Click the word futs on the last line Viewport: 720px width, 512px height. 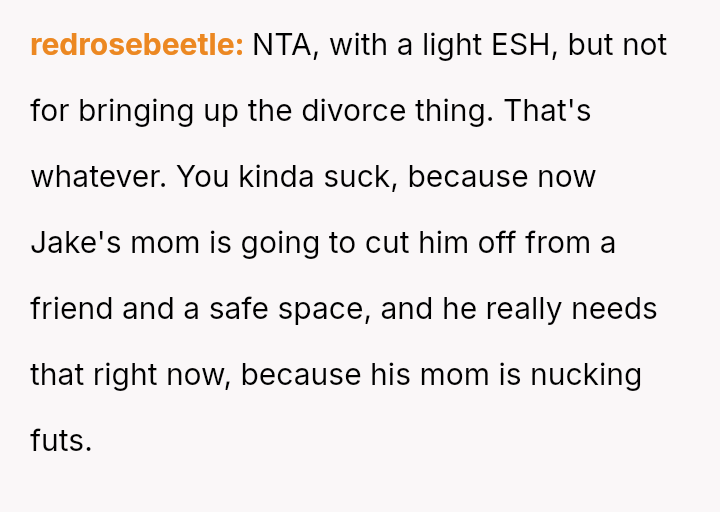click(60, 441)
